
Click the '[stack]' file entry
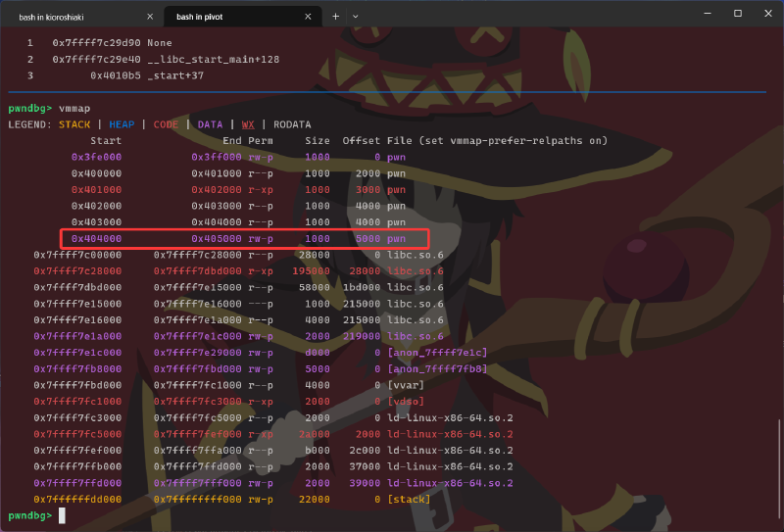(409, 499)
